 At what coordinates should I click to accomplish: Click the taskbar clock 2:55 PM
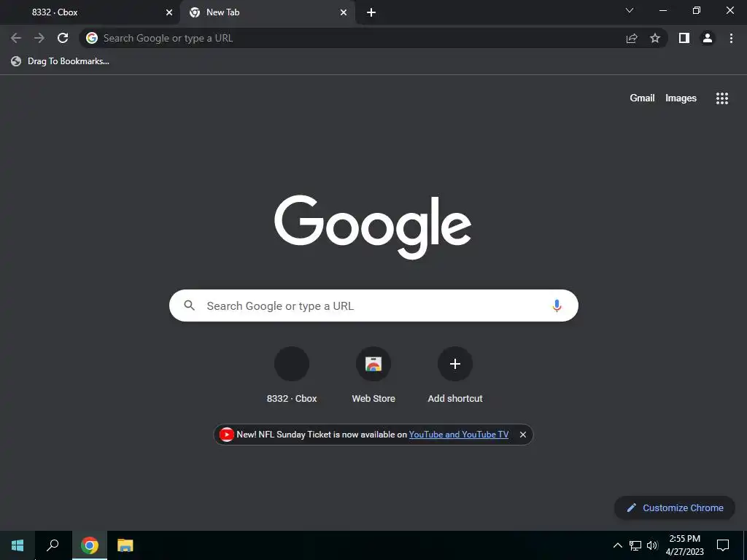pyautogui.click(x=684, y=545)
